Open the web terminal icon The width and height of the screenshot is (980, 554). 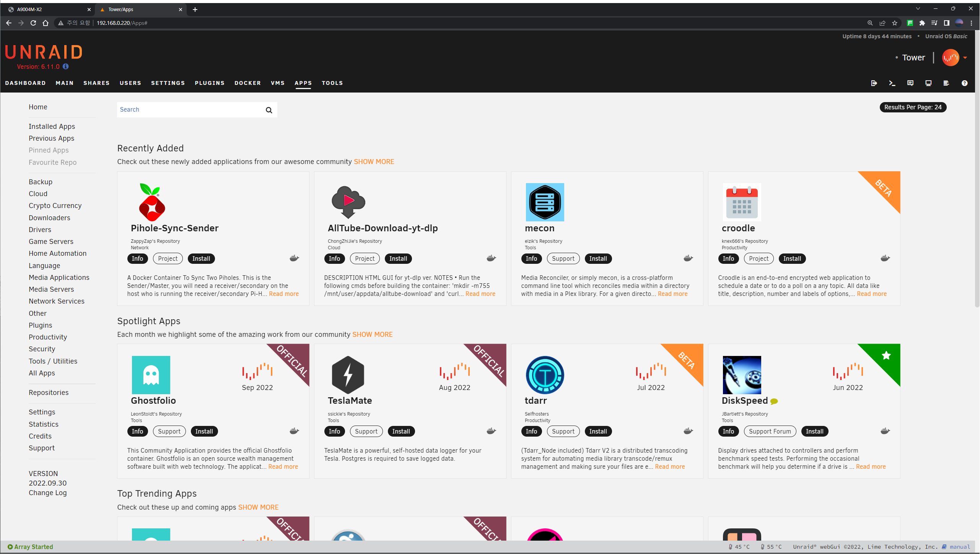892,83
